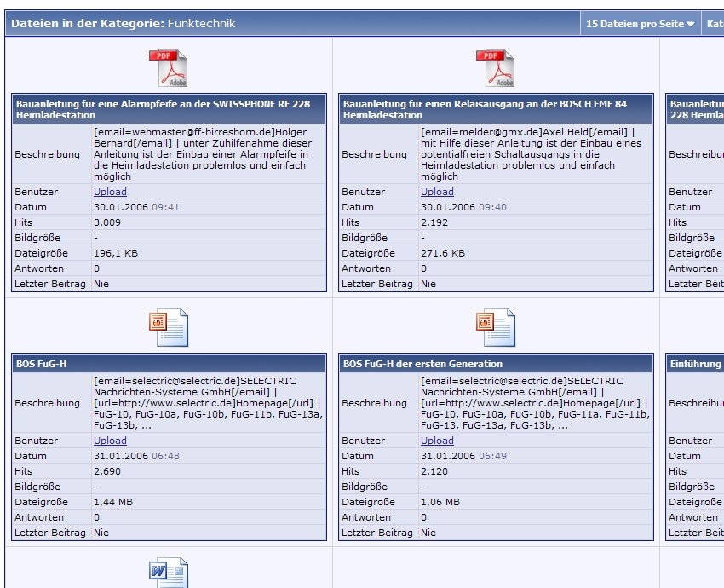724x588 pixels.
Task: Select the title 'Bauanleitung für einen Relaisausgang' BOSCH entry
Action: 496,109
